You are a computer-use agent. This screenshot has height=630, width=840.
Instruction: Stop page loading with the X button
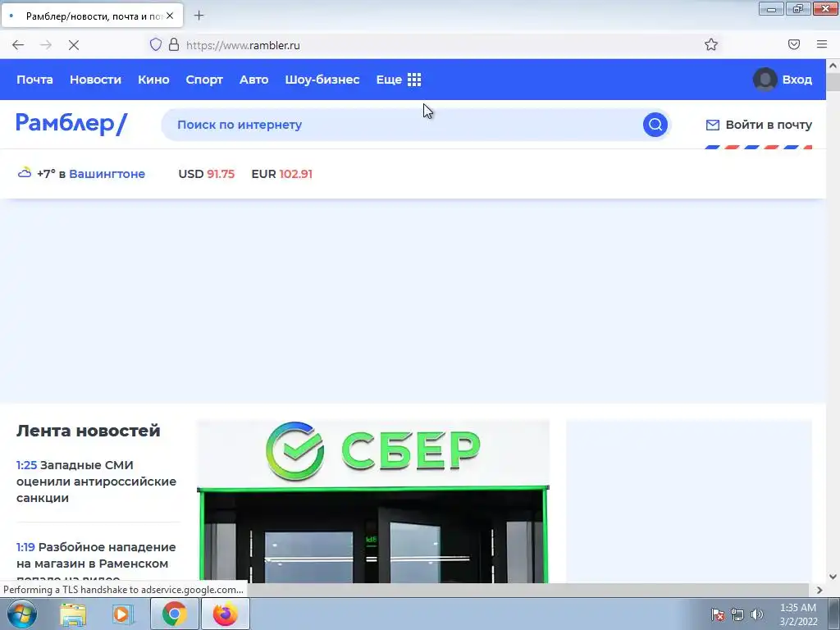pos(74,45)
